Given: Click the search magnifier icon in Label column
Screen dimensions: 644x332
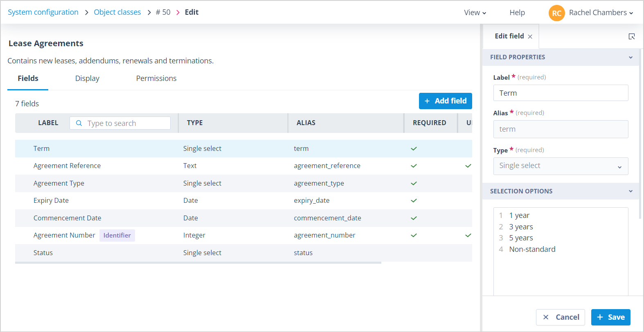Looking at the screenshot, I should 79,123.
